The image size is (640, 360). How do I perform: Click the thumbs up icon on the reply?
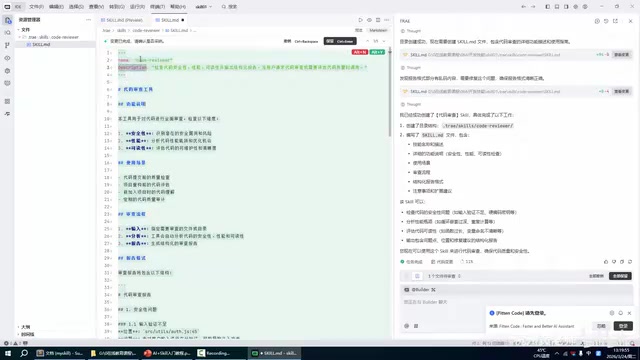606,262
